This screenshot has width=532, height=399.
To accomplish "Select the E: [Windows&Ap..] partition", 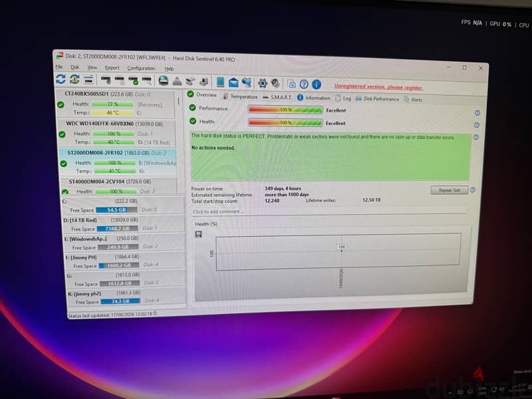I will (x=124, y=243).
